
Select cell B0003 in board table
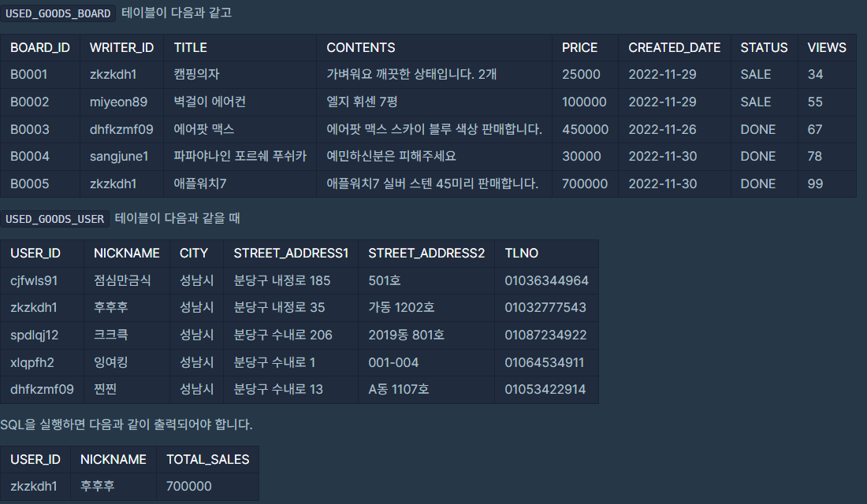point(40,129)
